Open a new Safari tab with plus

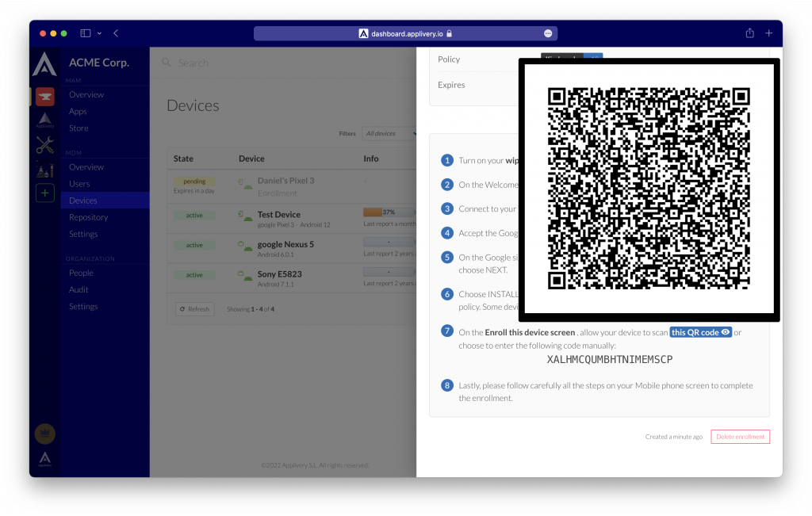[x=769, y=33]
